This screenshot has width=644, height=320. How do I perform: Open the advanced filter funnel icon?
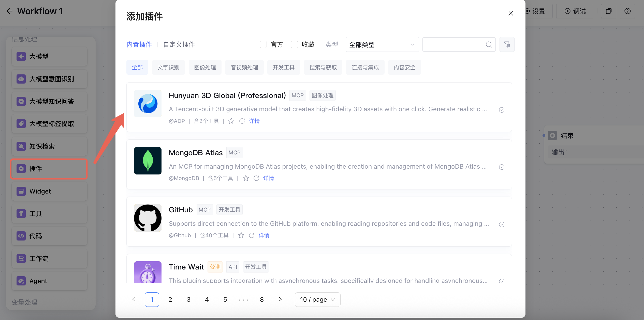pos(507,45)
